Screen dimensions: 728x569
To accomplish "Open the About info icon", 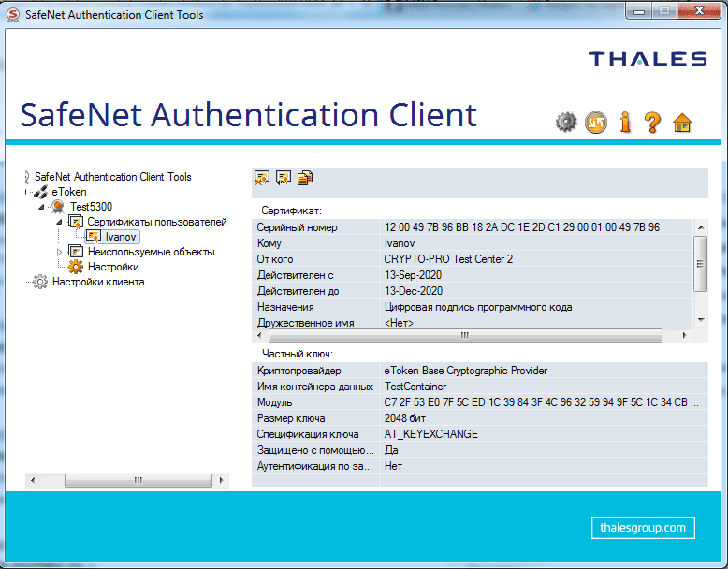I will [x=625, y=123].
